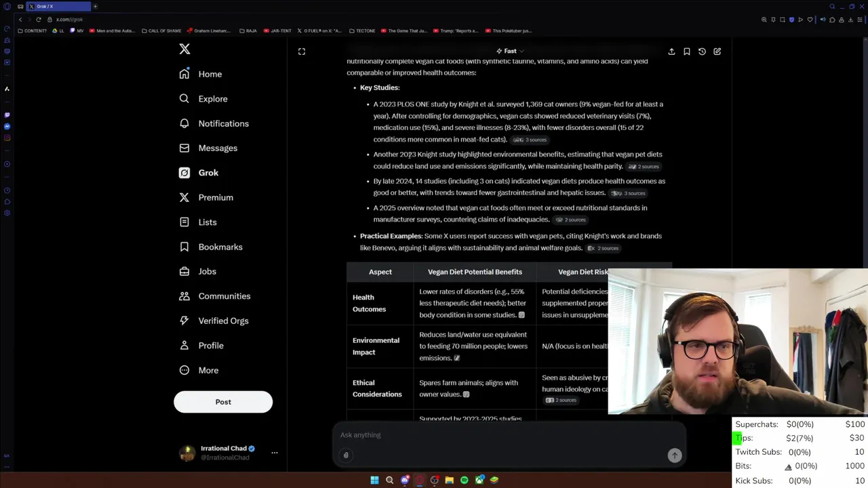The image size is (868, 488).
Task: Select Grok in the sidebar
Action: pos(199,173)
